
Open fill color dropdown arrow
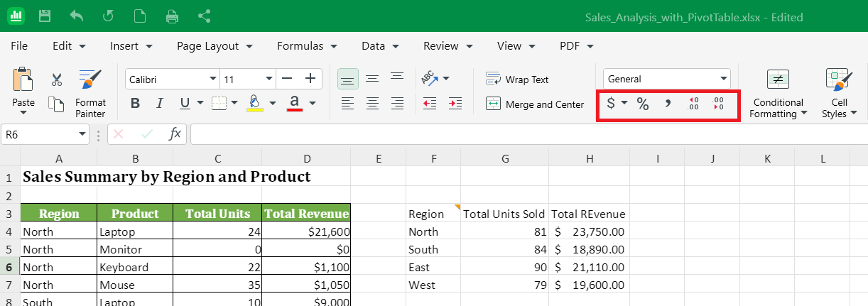273,104
